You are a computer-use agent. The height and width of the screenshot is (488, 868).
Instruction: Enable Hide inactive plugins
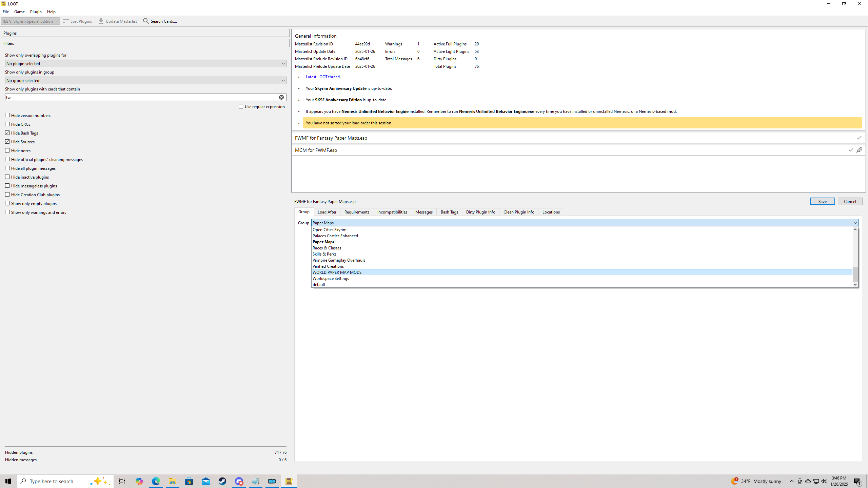(7, 177)
